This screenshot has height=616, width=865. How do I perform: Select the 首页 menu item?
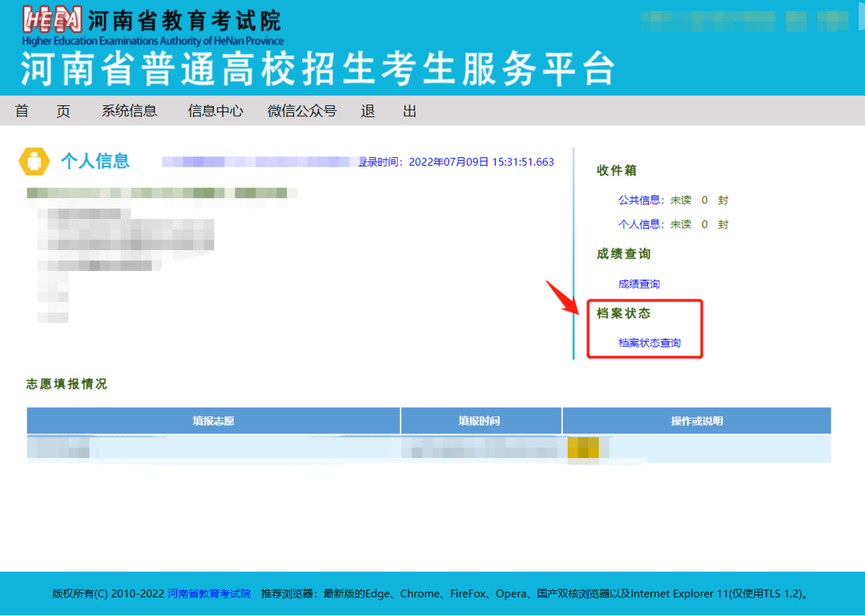pos(42,111)
